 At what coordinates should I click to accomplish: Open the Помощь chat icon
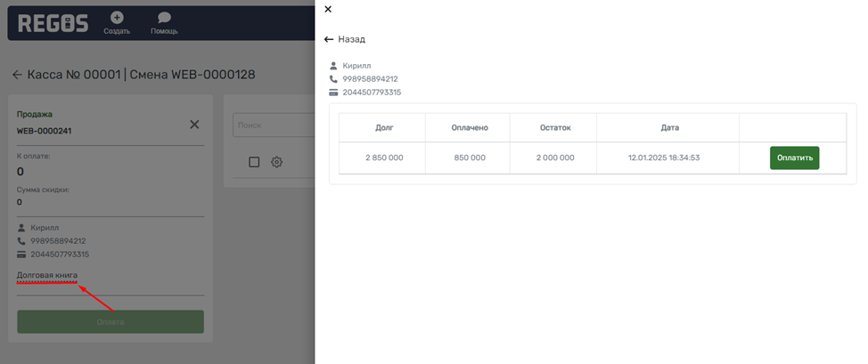click(164, 17)
